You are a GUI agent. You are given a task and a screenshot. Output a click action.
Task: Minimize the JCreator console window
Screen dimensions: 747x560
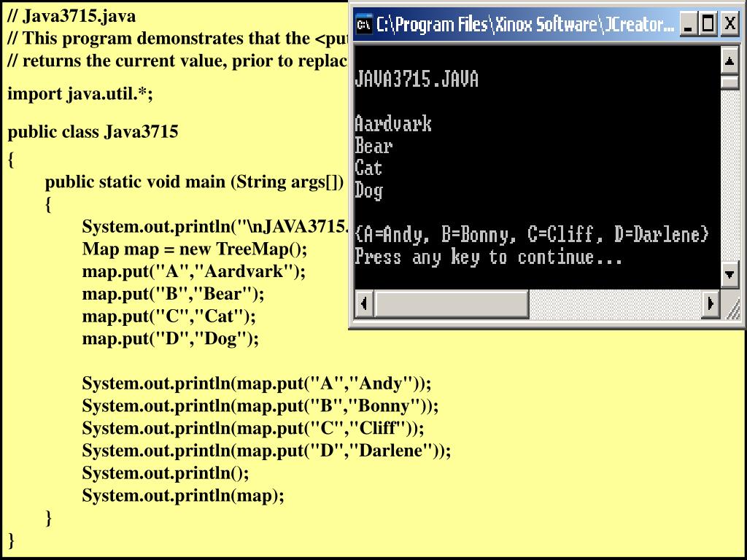tap(687, 23)
